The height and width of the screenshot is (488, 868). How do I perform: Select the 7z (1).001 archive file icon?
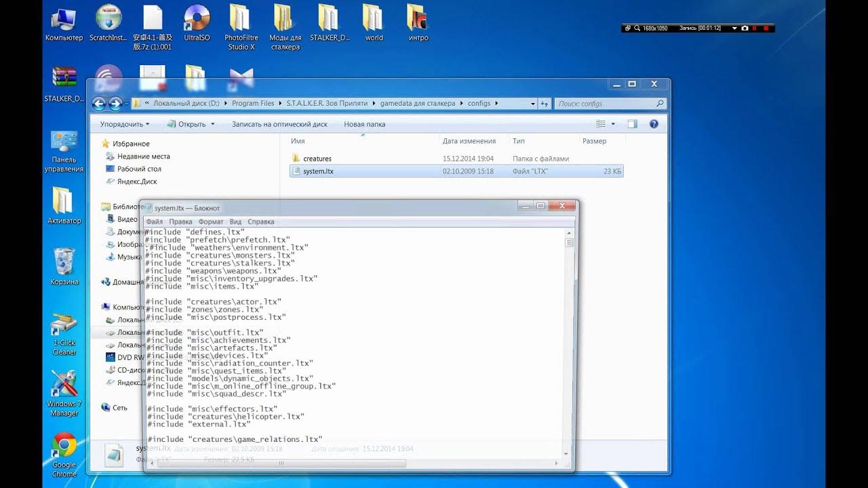[153, 27]
